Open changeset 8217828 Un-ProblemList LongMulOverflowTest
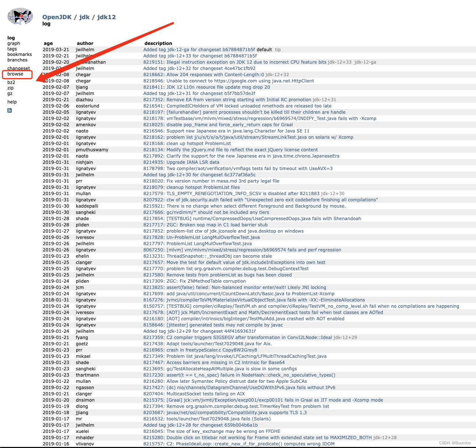 coord(201,237)
